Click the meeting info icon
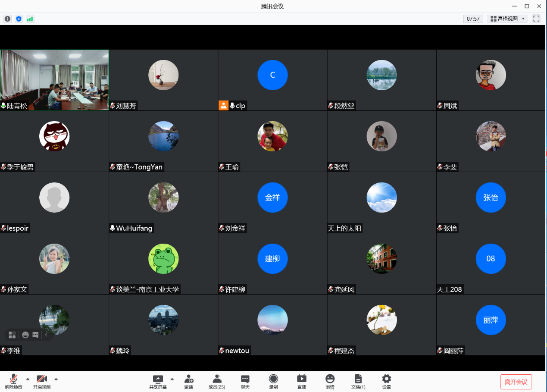This screenshot has height=392, width=547. [x=7, y=19]
